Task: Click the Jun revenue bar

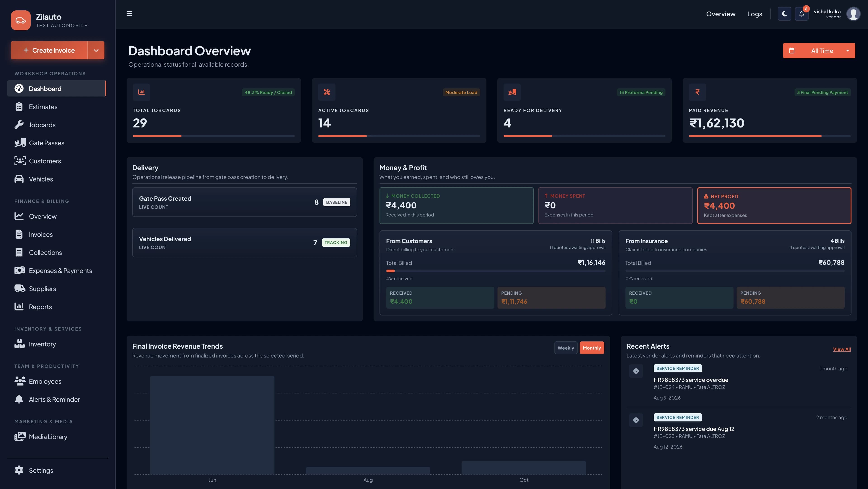Action: click(212, 425)
